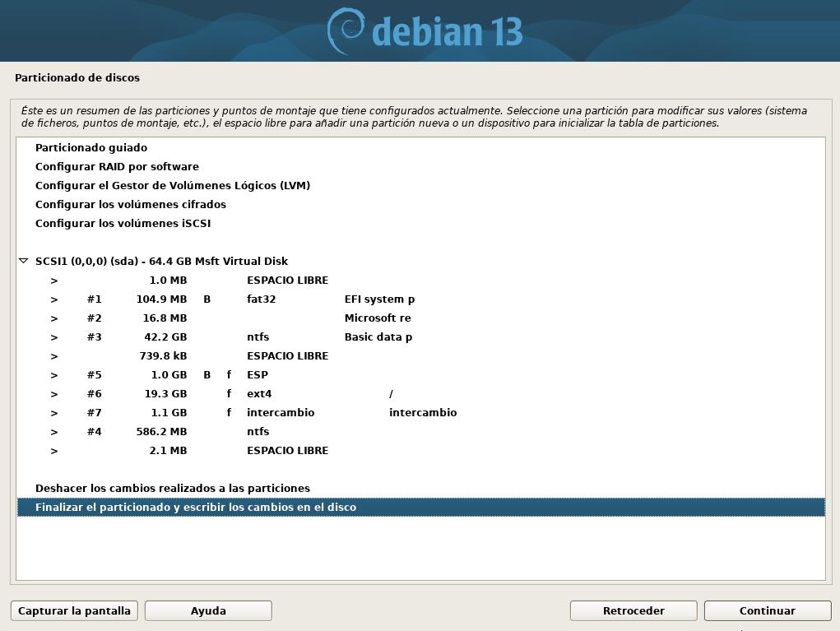The image size is (840, 631).
Task: Select Configurar los volúmenes cifrados
Action: [x=420, y=204]
